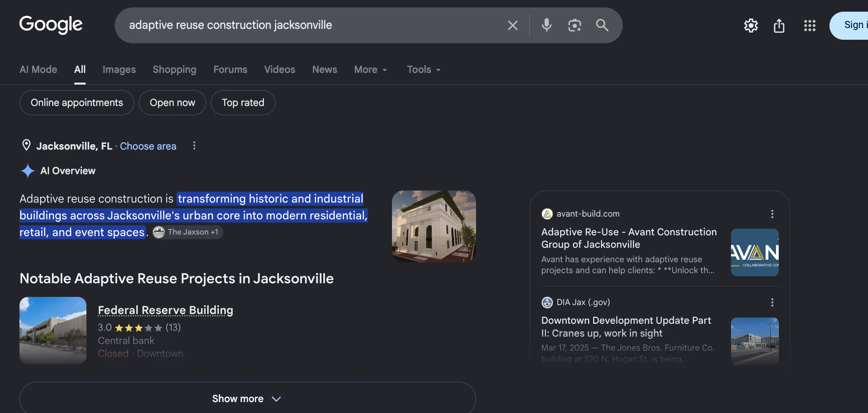This screenshot has width=868, height=413.
Task: Click the Closed · Downtown status text
Action: pyautogui.click(x=141, y=354)
